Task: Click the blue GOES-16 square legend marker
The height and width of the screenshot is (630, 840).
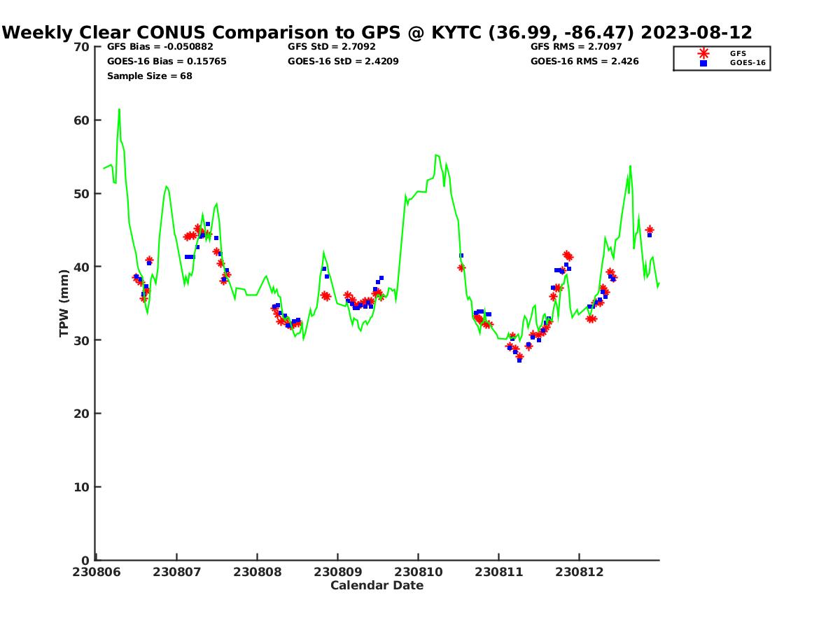Action: pyautogui.click(x=703, y=63)
